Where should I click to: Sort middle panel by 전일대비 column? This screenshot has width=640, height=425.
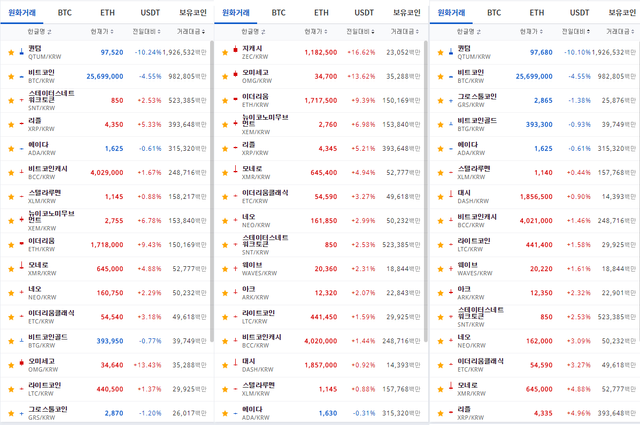[x=360, y=31]
